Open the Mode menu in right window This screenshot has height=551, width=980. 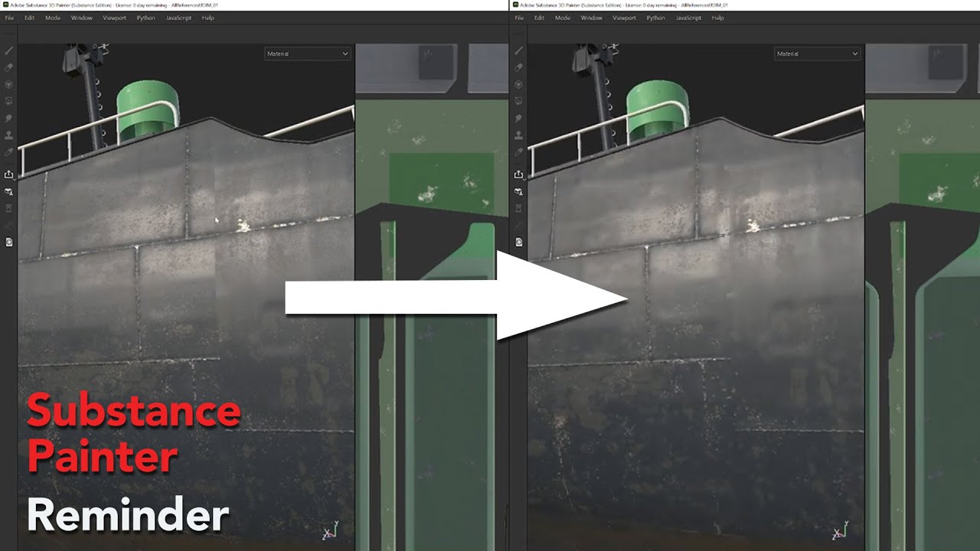pos(562,18)
